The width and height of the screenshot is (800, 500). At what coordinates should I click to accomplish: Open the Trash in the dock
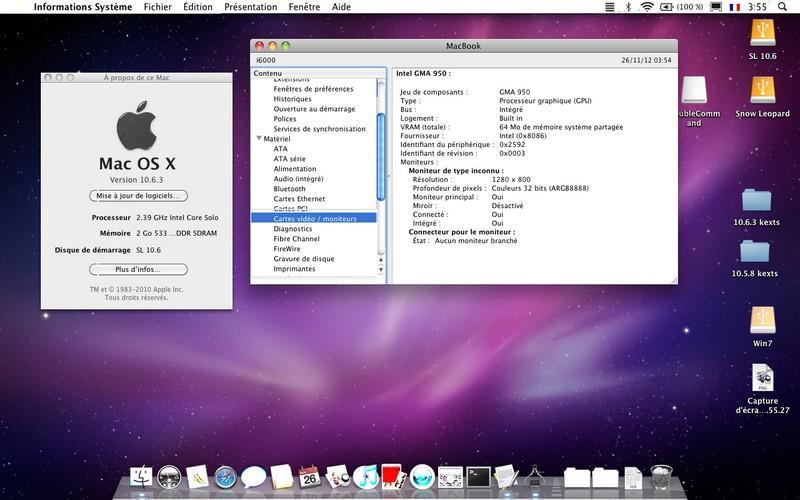661,477
